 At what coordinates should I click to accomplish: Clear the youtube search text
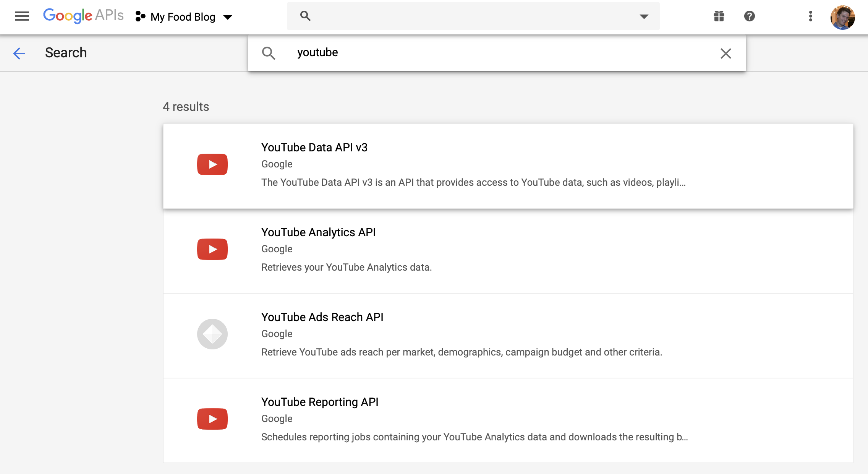coord(725,53)
